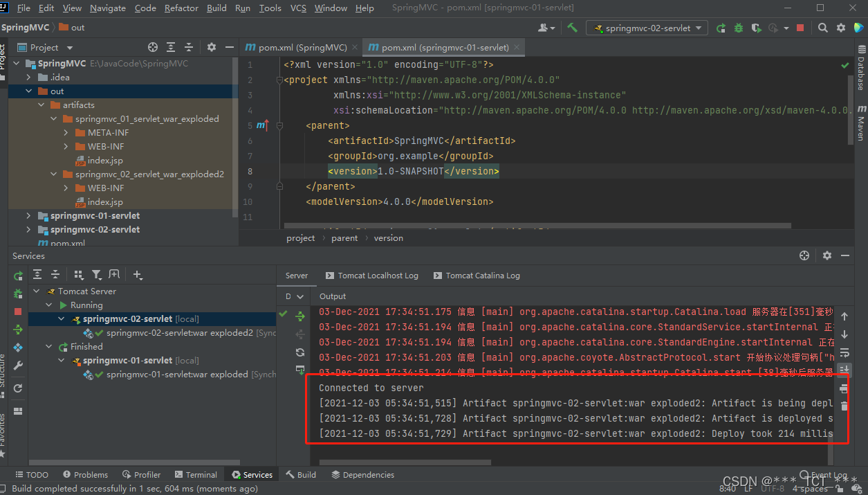
Task: Print the console output
Action: pyautogui.click(x=844, y=388)
